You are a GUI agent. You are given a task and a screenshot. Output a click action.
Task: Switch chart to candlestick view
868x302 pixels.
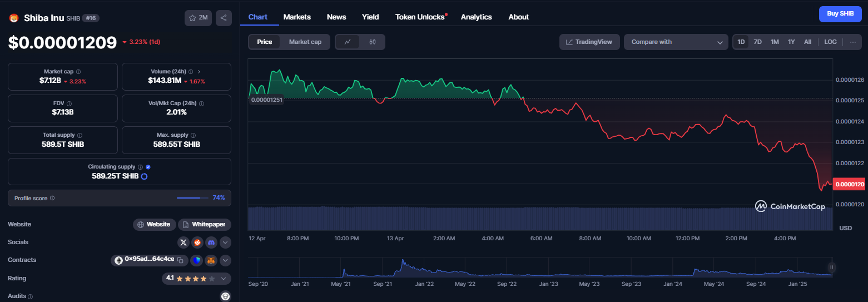coord(373,42)
